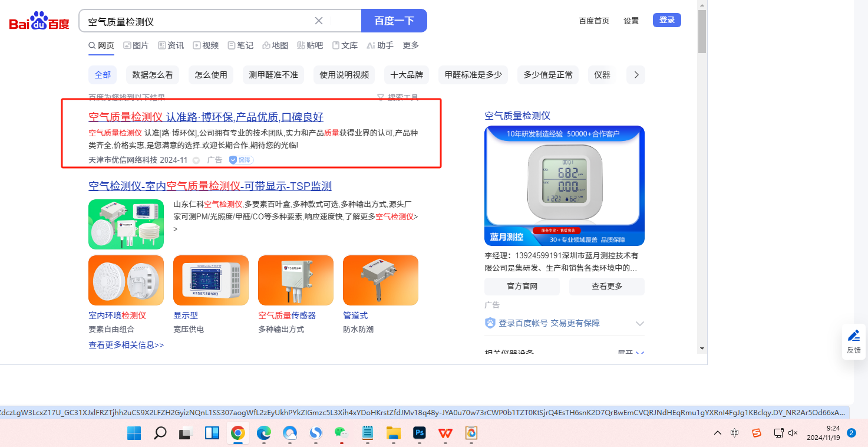The height and width of the screenshot is (447, 868).
Task: Show hidden system tray icons
Action: (x=717, y=433)
